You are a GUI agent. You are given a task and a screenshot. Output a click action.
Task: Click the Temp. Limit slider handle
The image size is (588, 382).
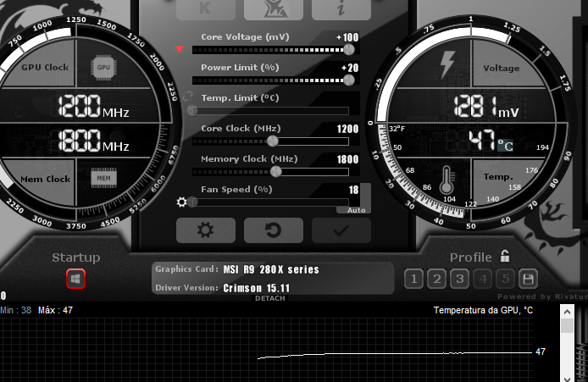coord(192,111)
